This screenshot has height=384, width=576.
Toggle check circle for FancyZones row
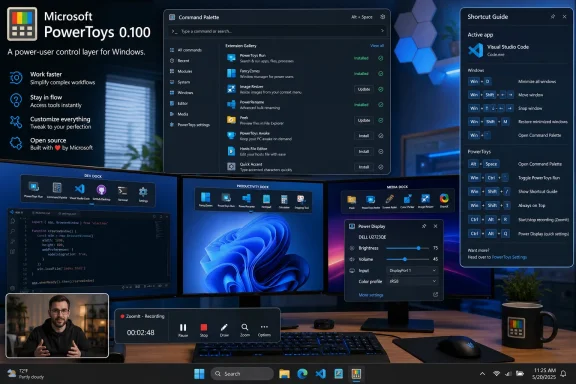point(381,73)
